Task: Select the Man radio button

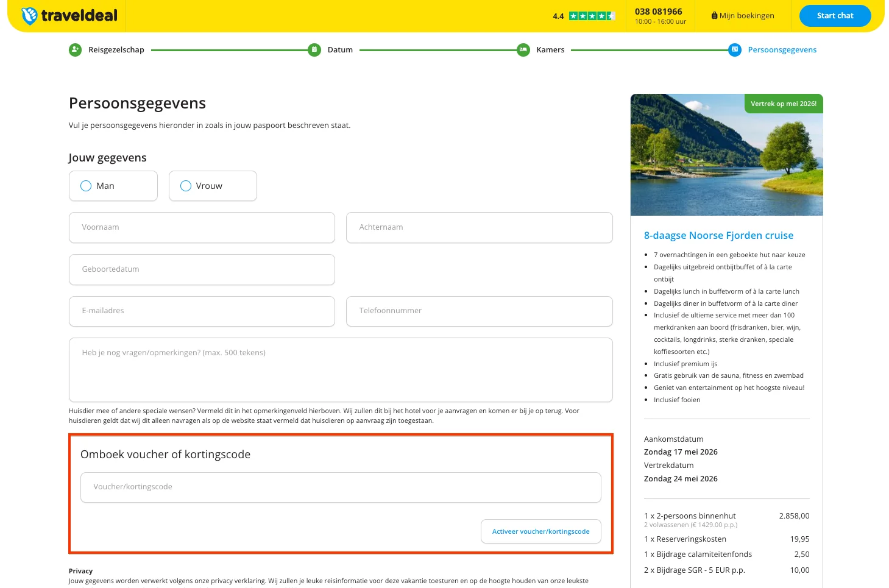Action: point(86,186)
